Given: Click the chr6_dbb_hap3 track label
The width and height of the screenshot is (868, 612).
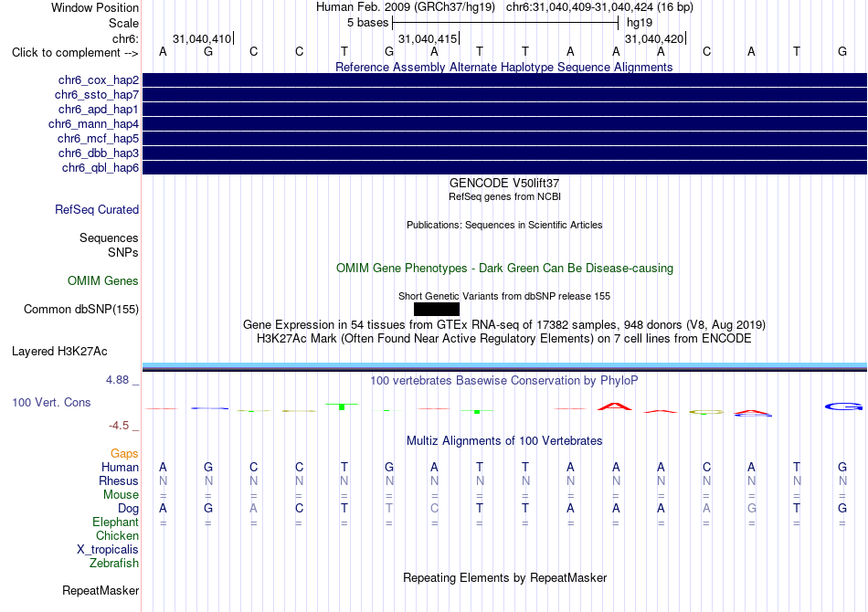Looking at the screenshot, I should (x=99, y=153).
